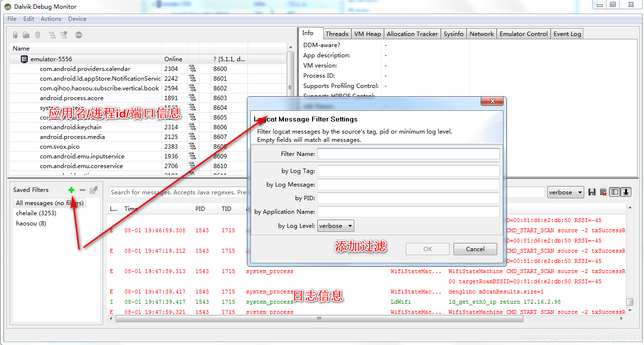Screen dimensions: 644x345
Task: Click debug icon in android.process.acore row
Action: click(x=192, y=98)
